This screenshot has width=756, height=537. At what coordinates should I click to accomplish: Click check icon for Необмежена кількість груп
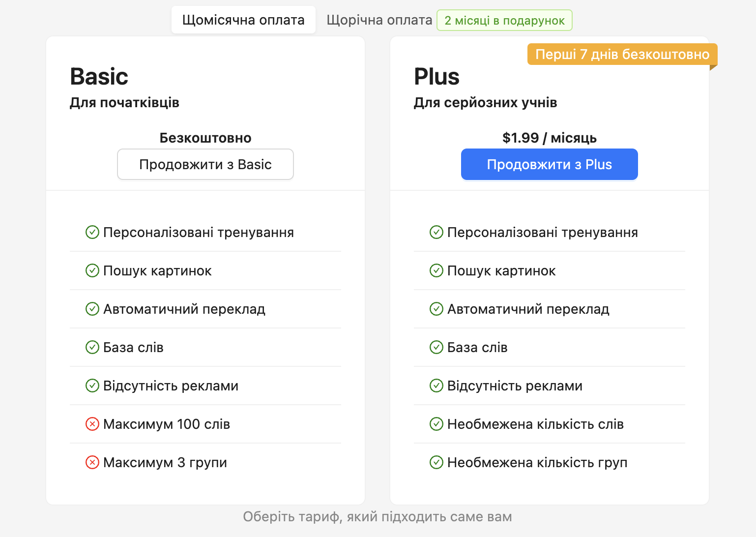point(436,462)
